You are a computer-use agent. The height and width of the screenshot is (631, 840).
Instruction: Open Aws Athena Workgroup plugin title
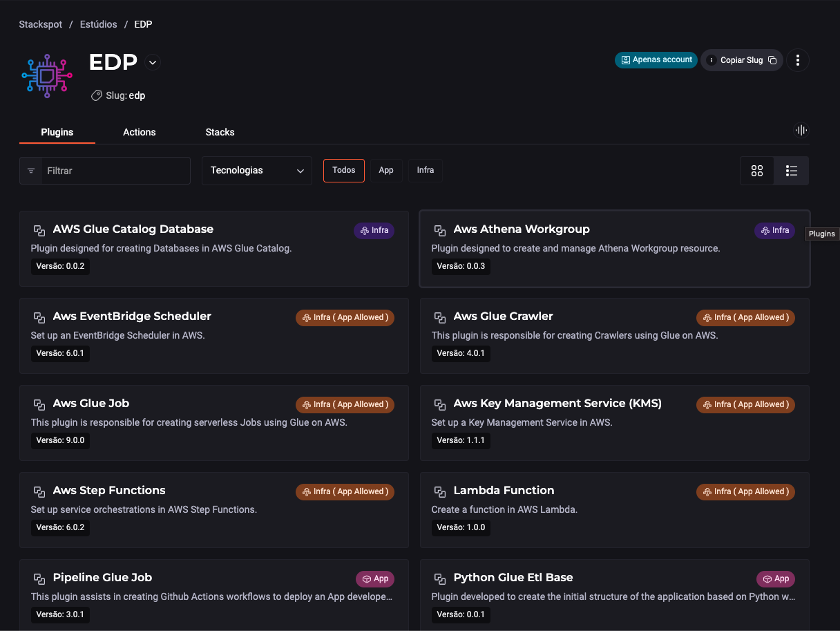click(x=522, y=229)
